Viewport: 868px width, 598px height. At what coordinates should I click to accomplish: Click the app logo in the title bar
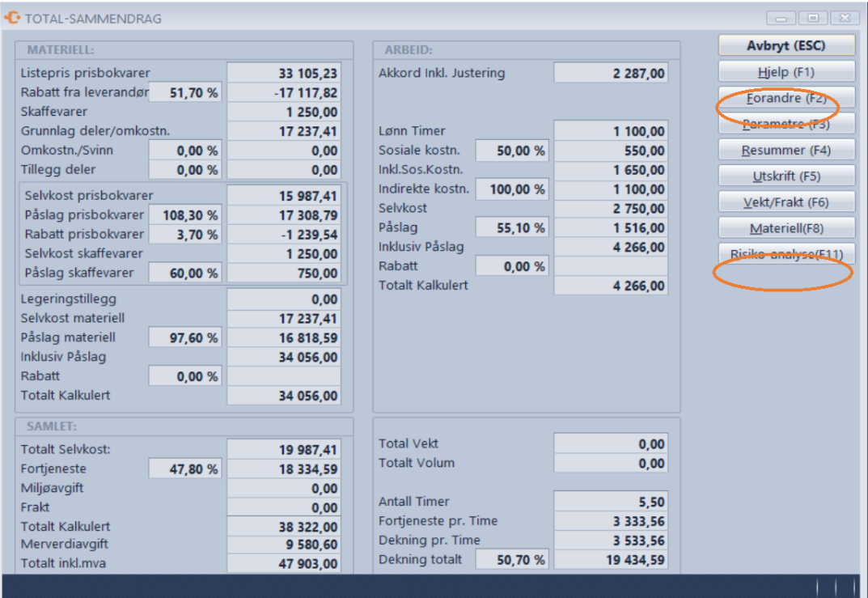pyautogui.click(x=13, y=18)
